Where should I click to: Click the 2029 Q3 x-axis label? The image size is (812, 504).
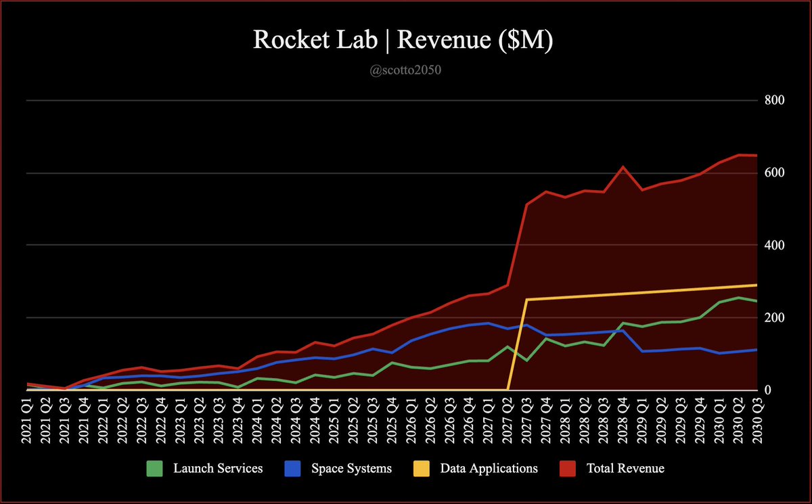point(681,421)
